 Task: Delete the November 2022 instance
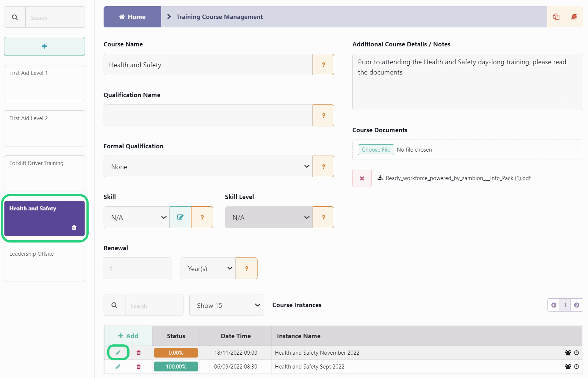pos(139,353)
